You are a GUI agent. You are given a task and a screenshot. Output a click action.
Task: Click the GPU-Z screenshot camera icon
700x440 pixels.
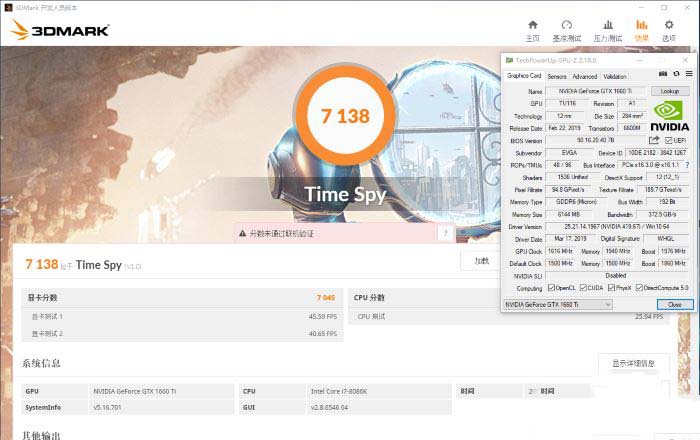(x=663, y=74)
